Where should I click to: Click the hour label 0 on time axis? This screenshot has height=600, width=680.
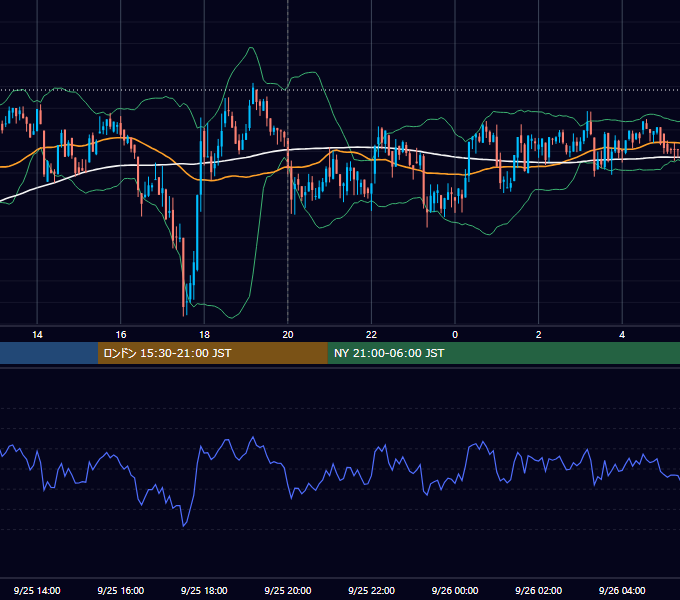point(455,335)
